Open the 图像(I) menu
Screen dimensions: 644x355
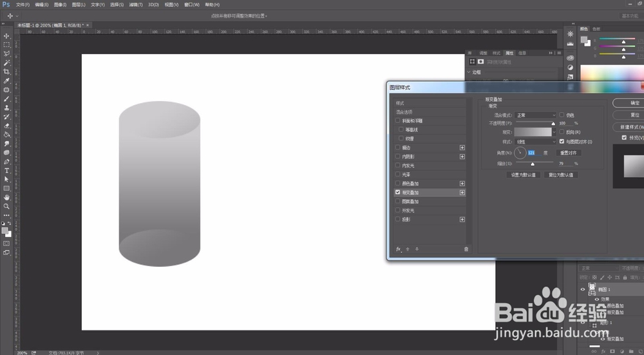coord(60,5)
